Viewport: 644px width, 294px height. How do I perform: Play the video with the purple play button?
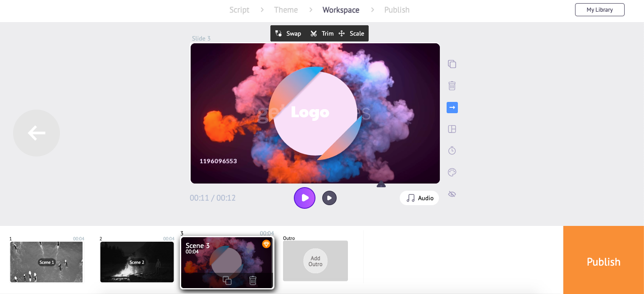pyautogui.click(x=305, y=198)
